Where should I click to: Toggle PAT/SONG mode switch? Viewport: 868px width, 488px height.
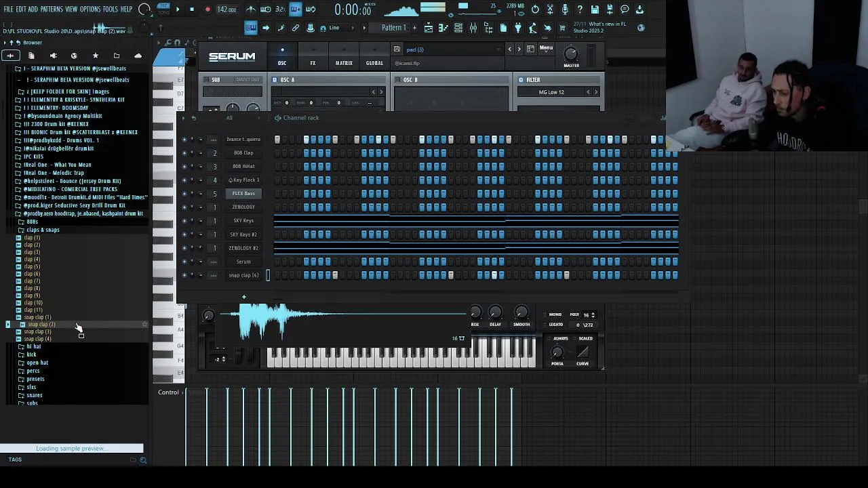click(x=163, y=9)
